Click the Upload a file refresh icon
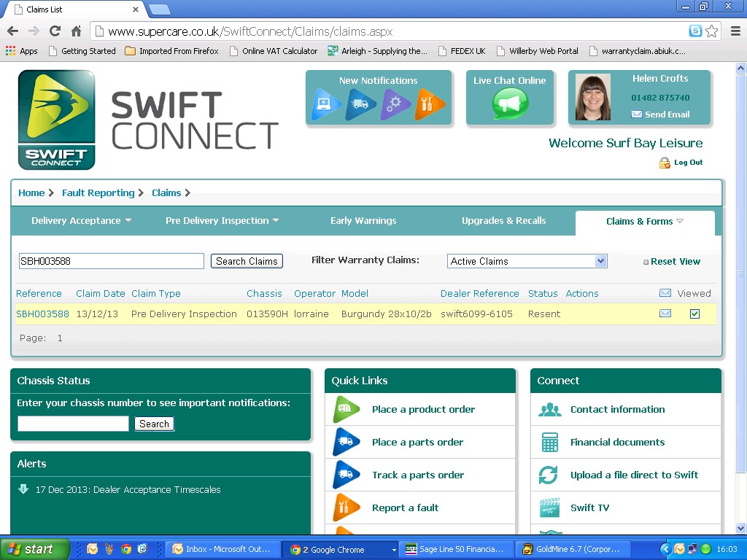747x560 pixels. point(549,475)
